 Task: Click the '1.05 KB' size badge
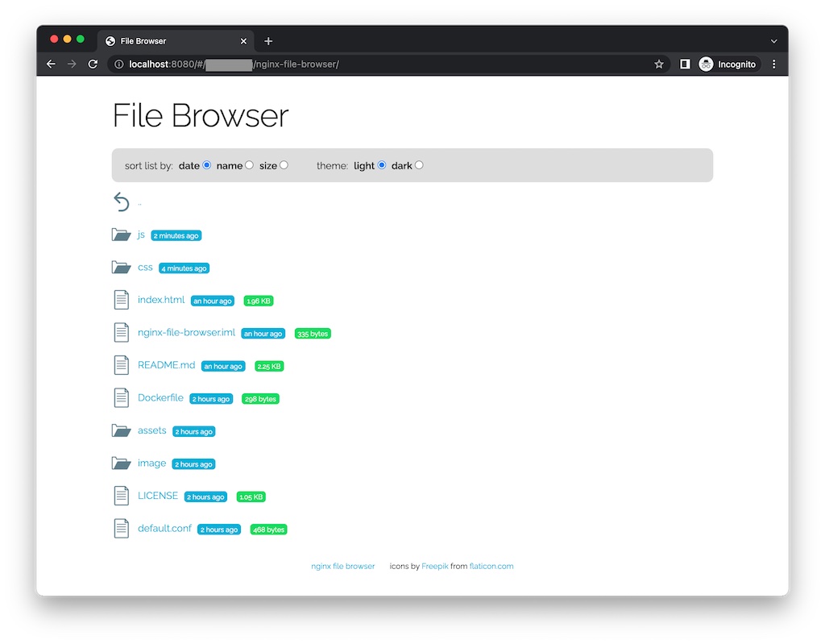pyautogui.click(x=251, y=497)
